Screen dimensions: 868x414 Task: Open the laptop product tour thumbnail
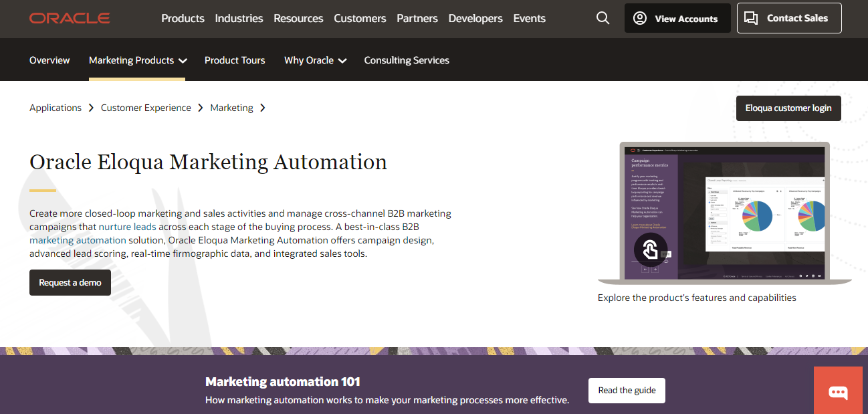pyautogui.click(x=725, y=213)
